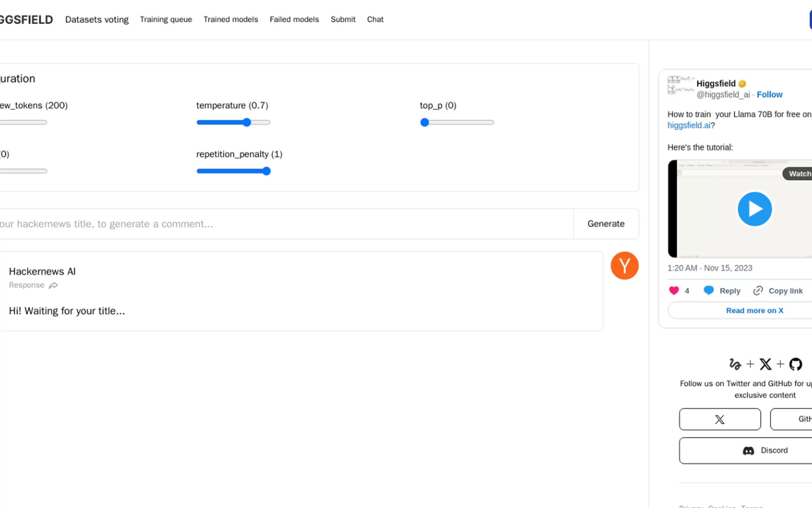Click the Reply speech bubble icon
Screen dimensions: 812x508
point(708,290)
